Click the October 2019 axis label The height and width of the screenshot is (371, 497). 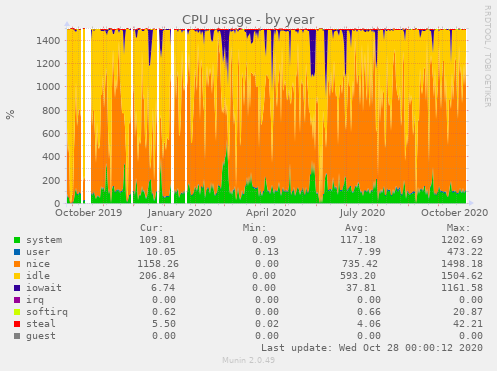tap(89, 213)
